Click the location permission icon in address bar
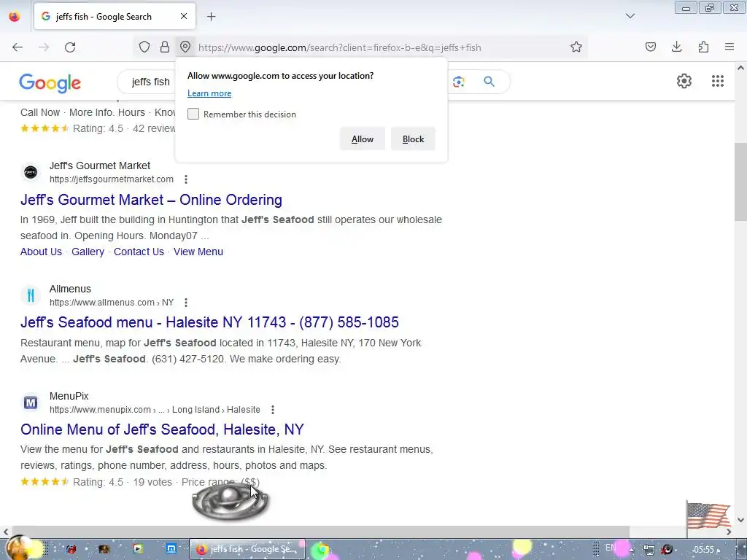This screenshot has width=747, height=560. (185, 47)
